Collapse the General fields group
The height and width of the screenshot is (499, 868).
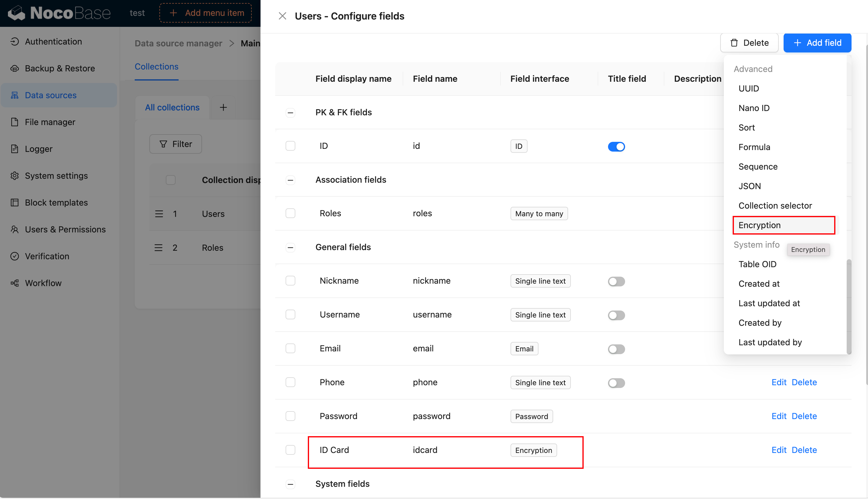point(290,247)
